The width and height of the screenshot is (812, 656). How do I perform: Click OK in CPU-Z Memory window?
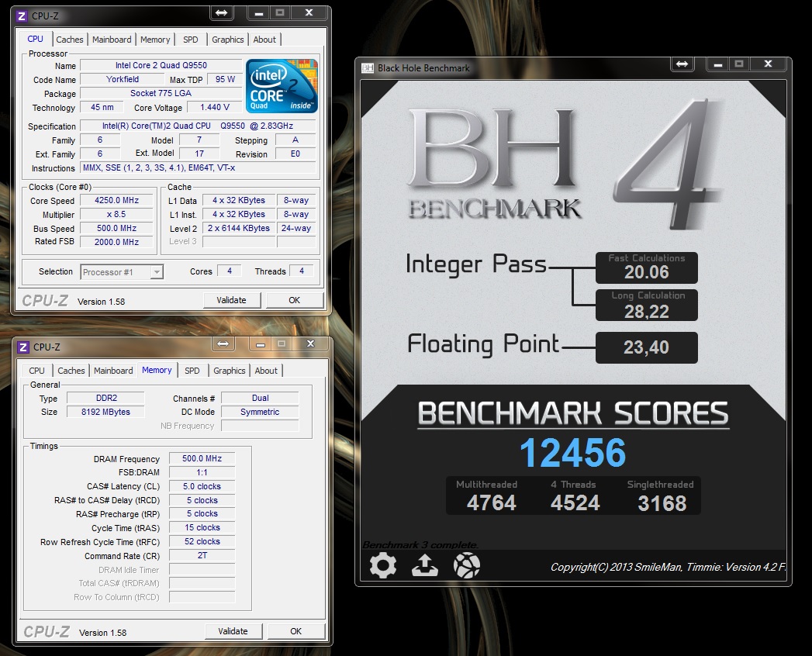click(296, 631)
